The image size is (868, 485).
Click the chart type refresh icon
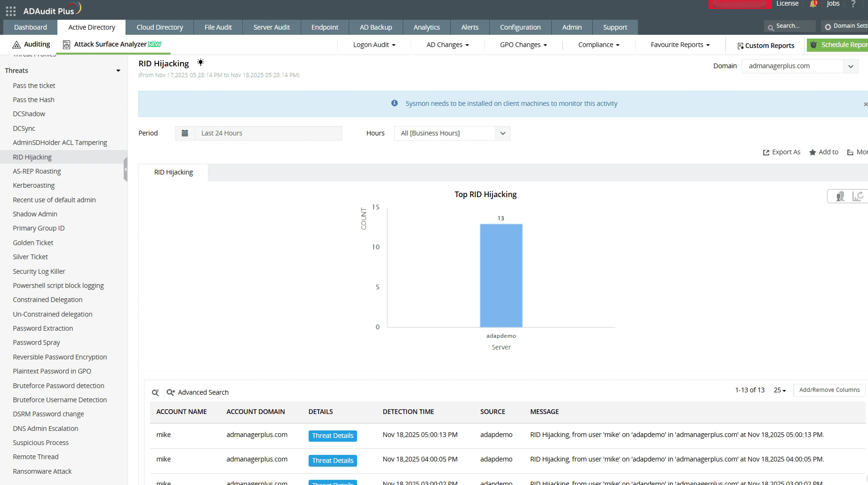coord(858,196)
